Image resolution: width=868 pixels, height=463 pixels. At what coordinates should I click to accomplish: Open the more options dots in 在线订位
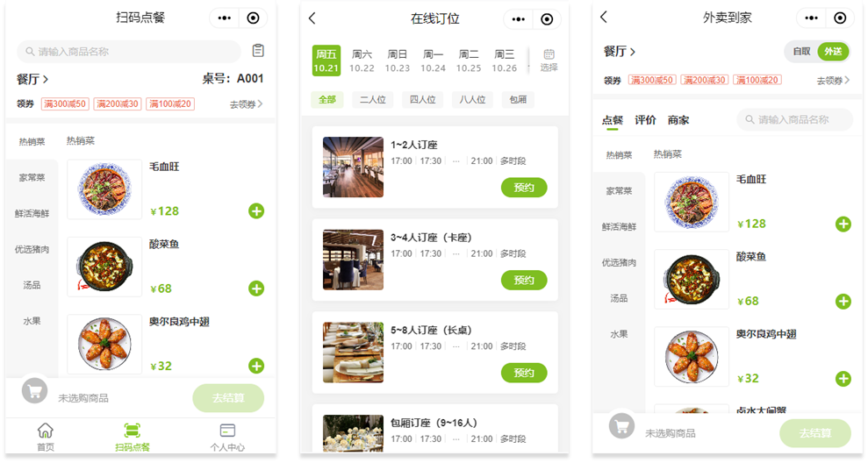(518, 19)
